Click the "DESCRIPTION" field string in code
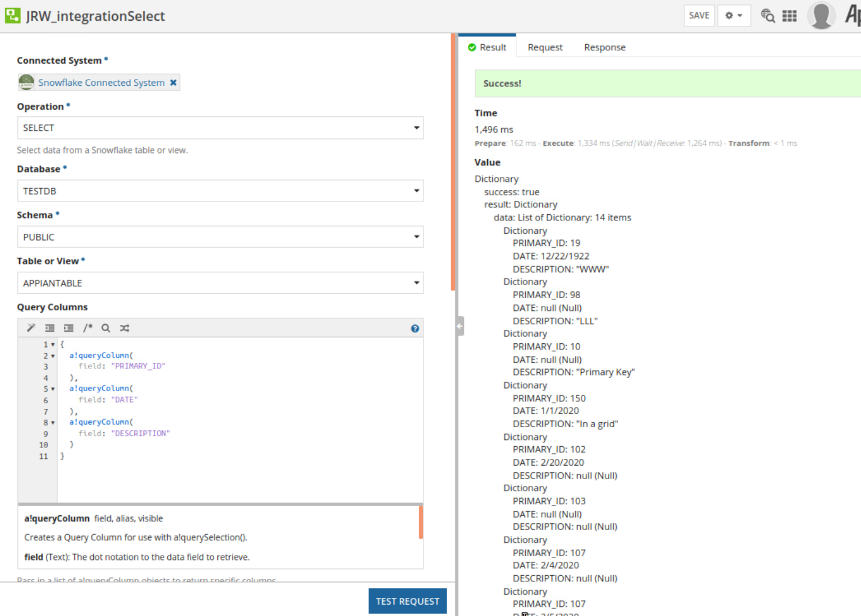 [140, 433]
